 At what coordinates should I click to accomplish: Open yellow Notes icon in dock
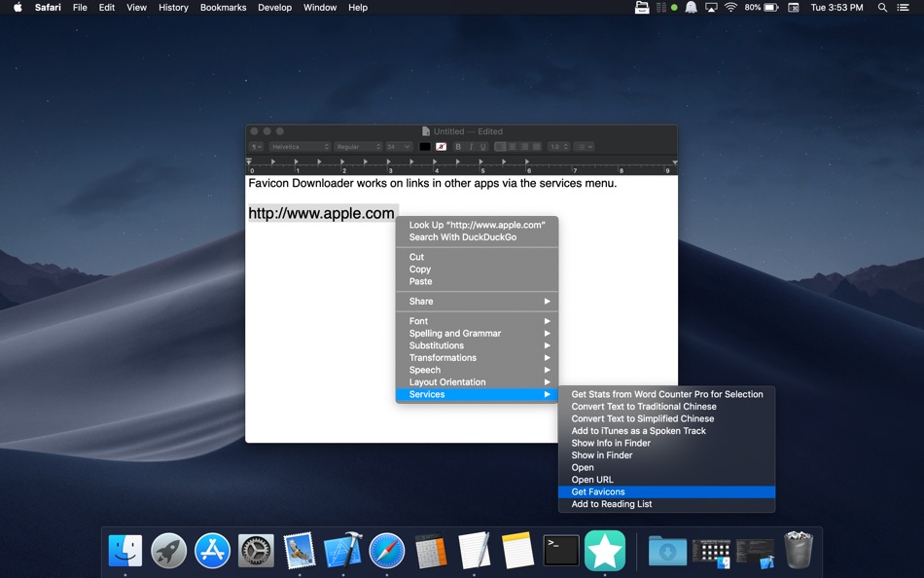(518, 551)
